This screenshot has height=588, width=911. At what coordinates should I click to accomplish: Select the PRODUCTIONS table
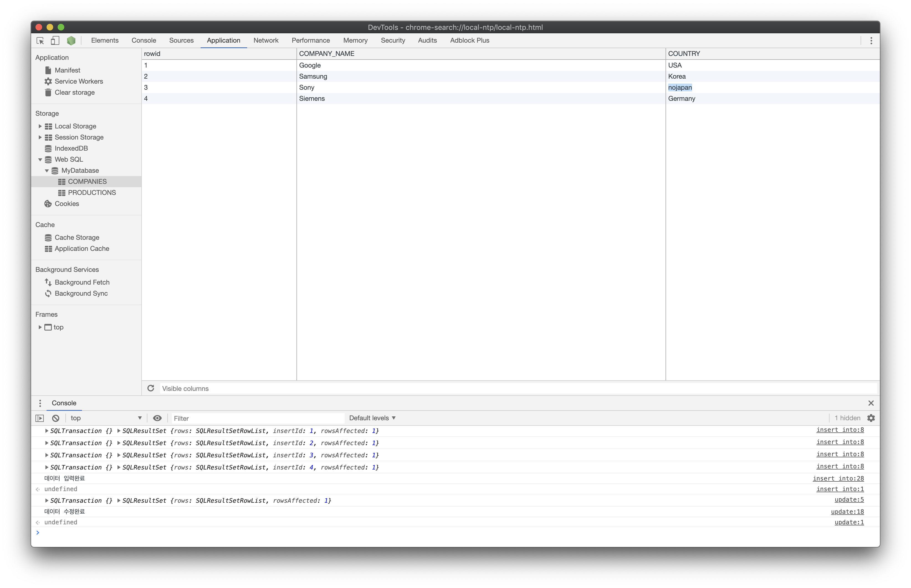91,193
